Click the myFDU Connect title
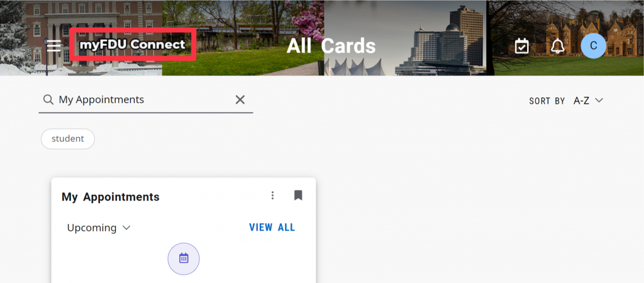Viewport: 644px width, 283px height. pos(133,45)
